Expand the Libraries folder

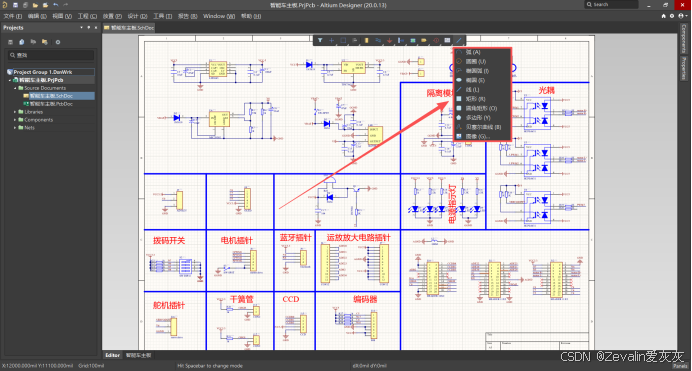15,112
